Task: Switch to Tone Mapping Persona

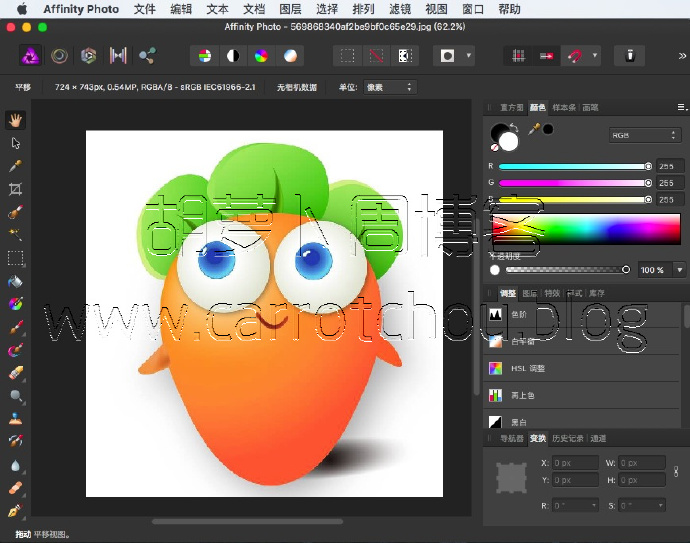Action: [118, 56]
